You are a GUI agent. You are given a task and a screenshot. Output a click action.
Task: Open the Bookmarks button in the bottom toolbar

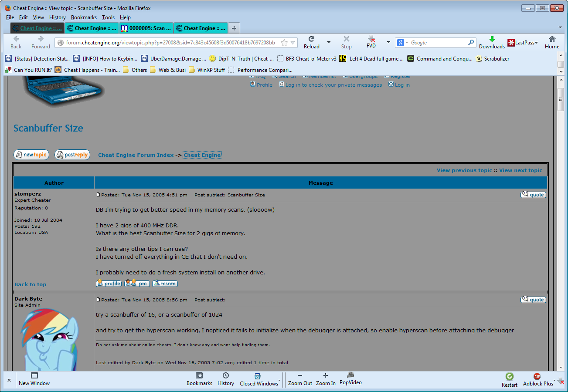click(x=199, y=379)
